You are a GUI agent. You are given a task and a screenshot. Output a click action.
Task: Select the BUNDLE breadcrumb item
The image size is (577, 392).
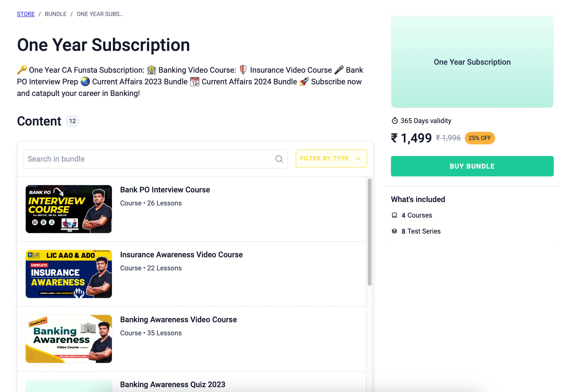pyautogui.click(x=56, y=14)
